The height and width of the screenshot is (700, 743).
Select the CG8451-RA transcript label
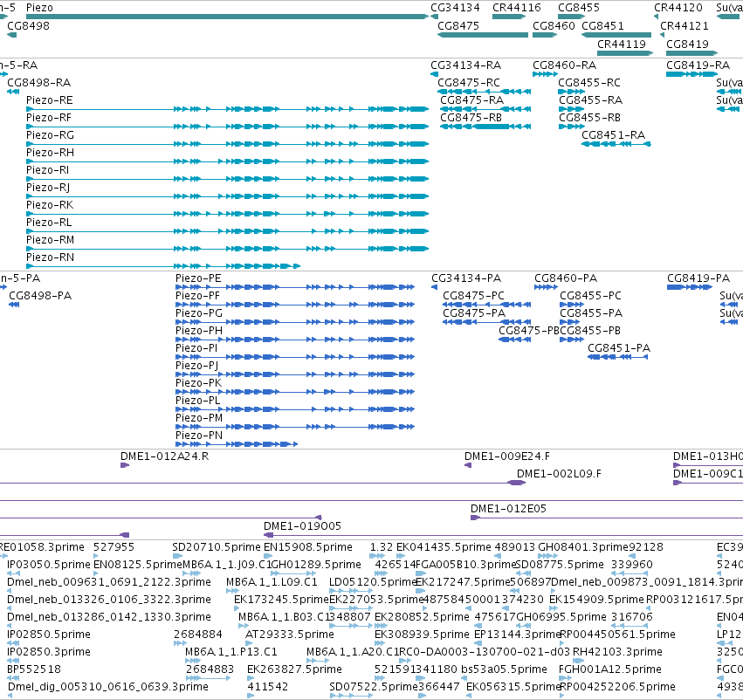pyautogui.click(x=613, y=135)
